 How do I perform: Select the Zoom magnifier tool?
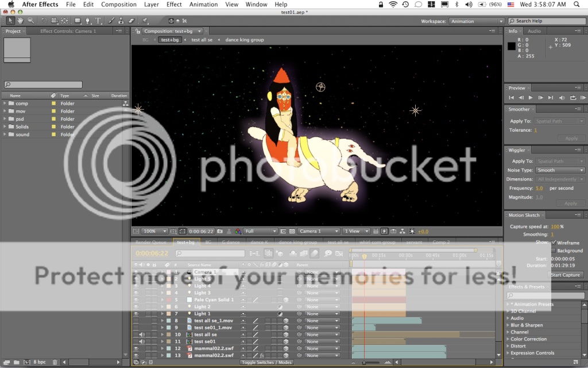[x=30, y=21]
